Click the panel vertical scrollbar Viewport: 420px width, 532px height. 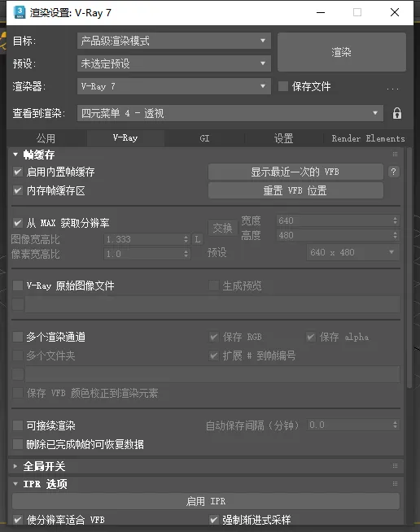(x=409, y=268)
